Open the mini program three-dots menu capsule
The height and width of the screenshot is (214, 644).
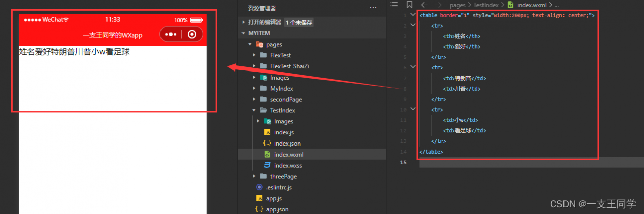tap(171, 34)
